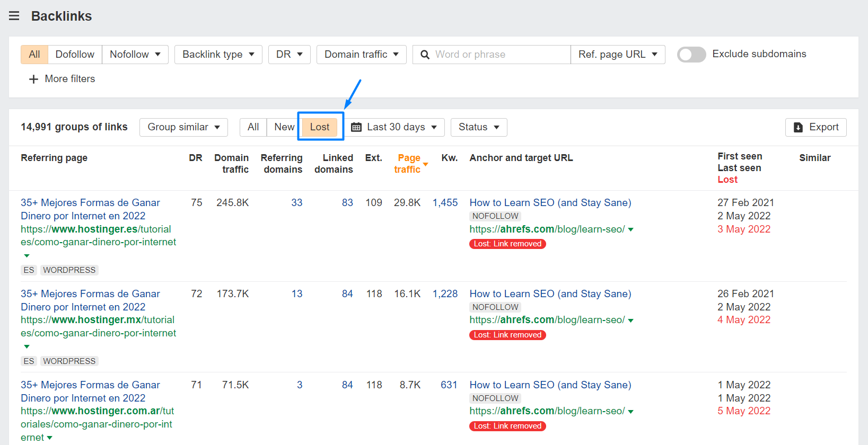Click referring domains value 33

[297, 203]
